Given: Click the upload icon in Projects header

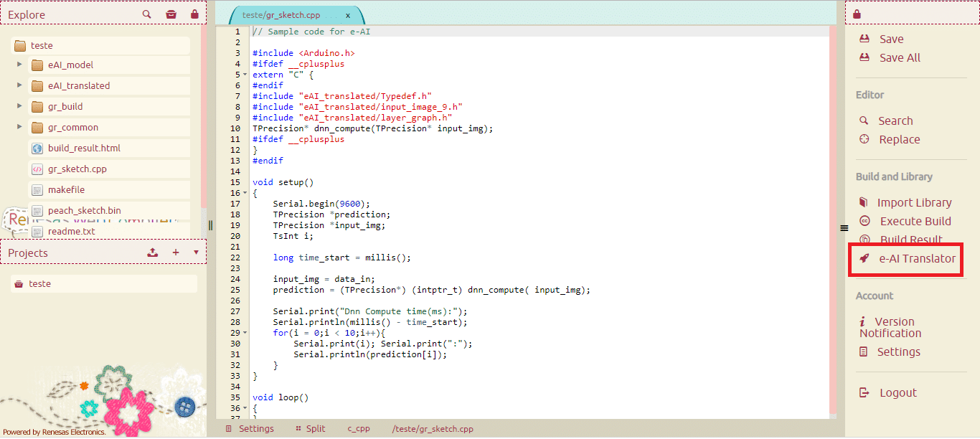Looking at the screenshot, I should (x=152, y=252).
